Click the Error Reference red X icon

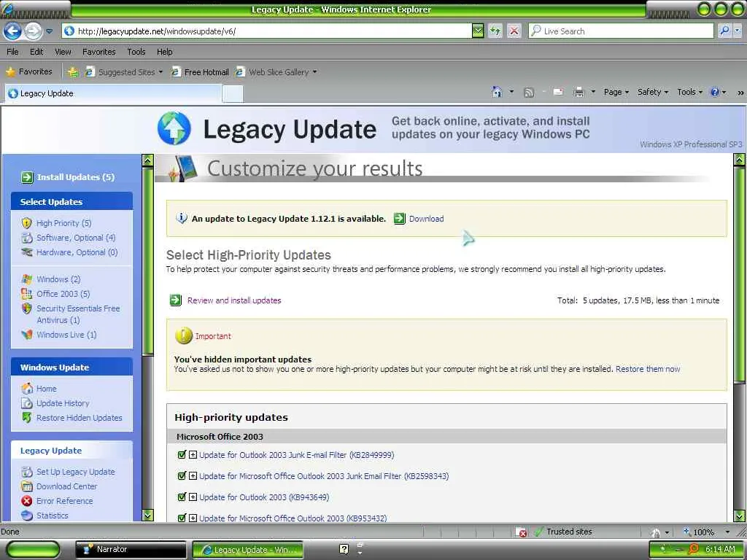[x=27, y=501]
